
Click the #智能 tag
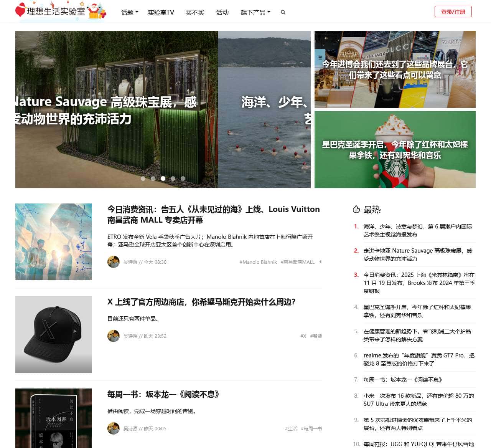[x=316, y=336]
